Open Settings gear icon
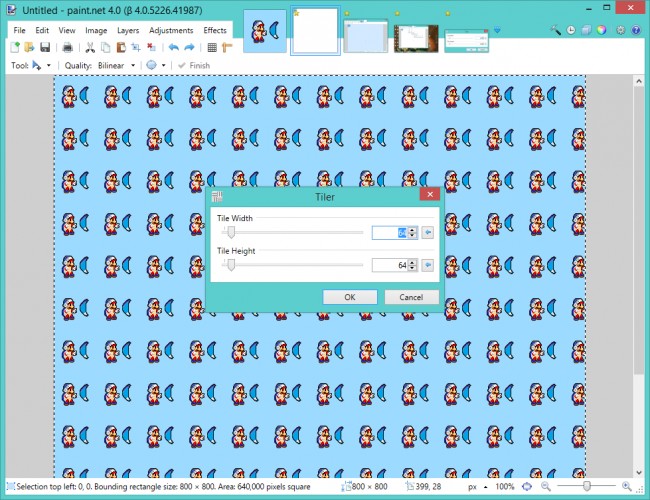650x500 pixels. (x=621, y=30)
